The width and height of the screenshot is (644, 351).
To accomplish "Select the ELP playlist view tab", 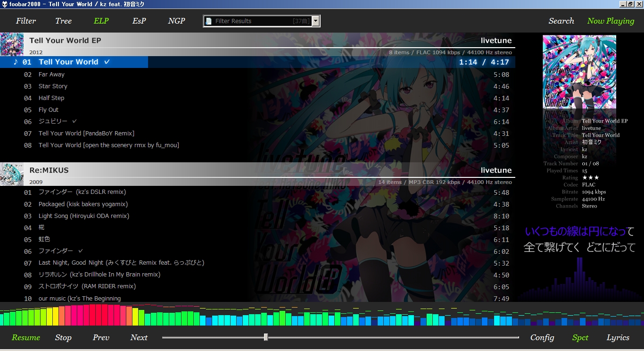I will click(101, 21).
